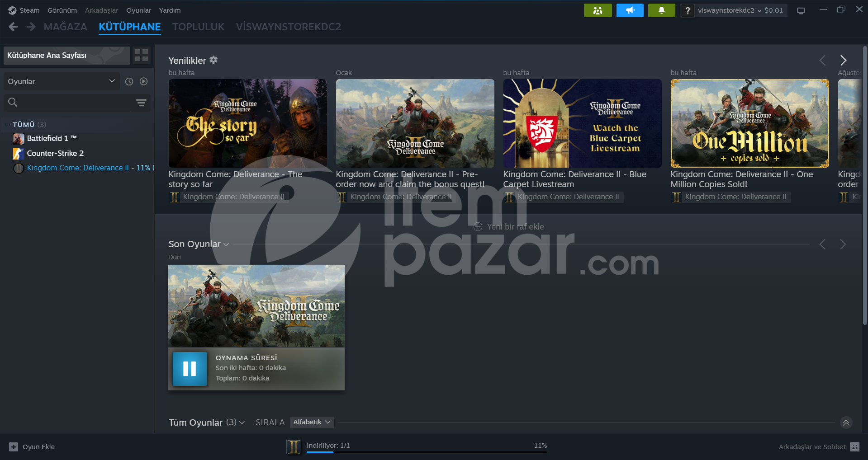Click the download progress bar
Image resolution: width=868 pixels, height=460 pixels.
pos(427,452)
